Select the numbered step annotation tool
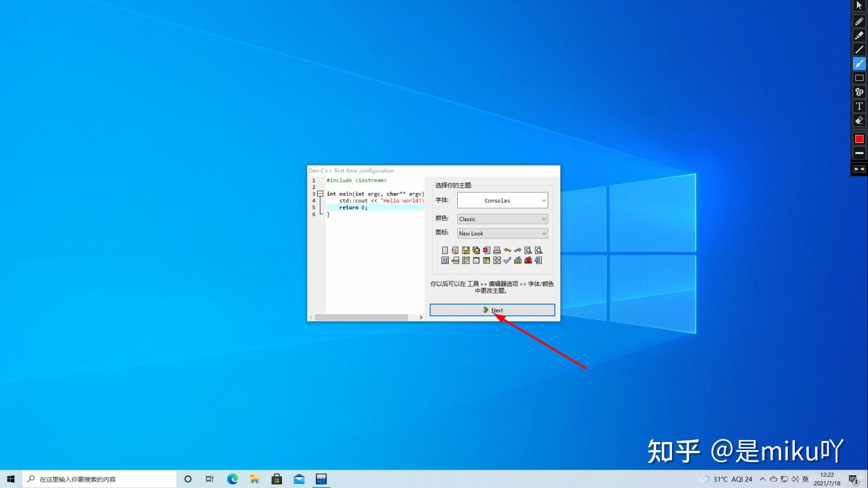This screenshot has width=868, height=488. [x=859, y=92]
